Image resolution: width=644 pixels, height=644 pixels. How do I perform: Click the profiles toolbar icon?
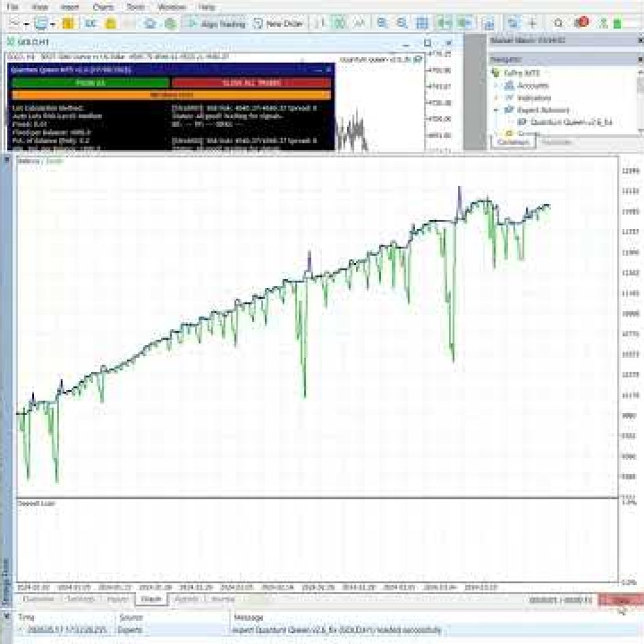point(41,23)
